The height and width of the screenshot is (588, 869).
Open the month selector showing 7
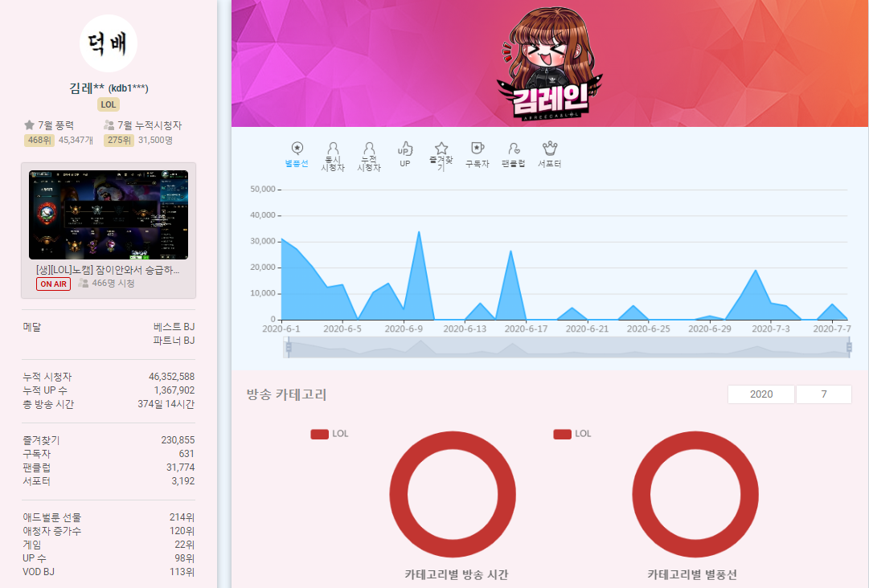(x=823, y=394)
